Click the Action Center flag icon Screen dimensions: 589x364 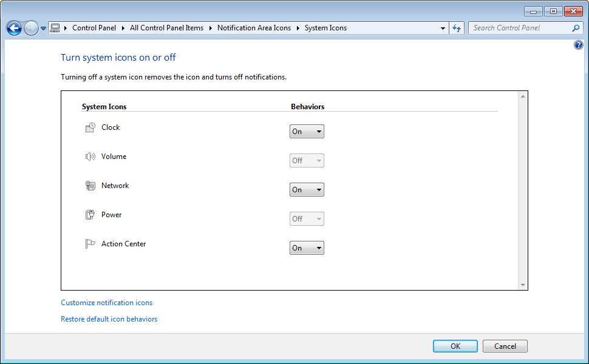click(x=90, y=244)
